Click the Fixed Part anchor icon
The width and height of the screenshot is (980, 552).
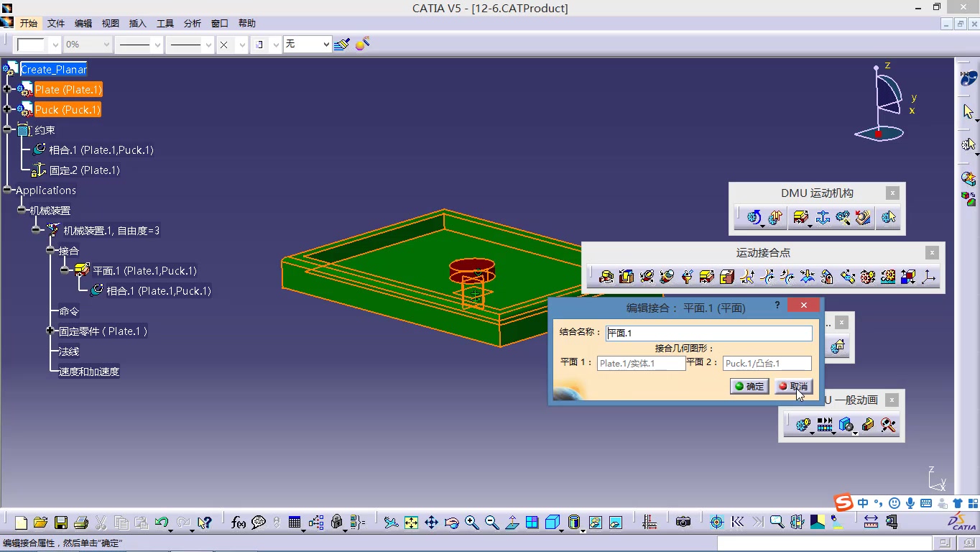(x=823, y=217)
